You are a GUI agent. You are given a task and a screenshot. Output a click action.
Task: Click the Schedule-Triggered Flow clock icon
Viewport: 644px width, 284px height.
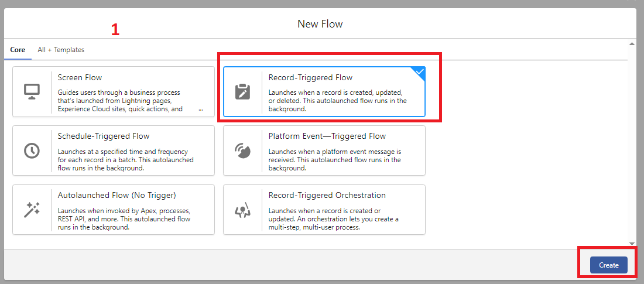point(32,150)
